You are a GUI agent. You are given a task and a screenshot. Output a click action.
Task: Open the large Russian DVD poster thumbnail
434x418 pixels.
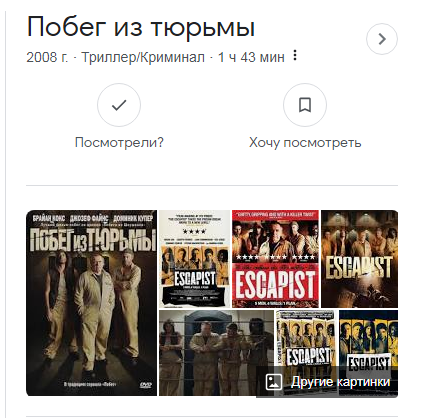click(91, 303)
